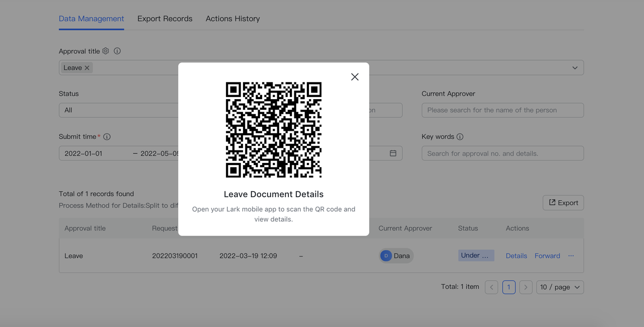Expand the Approval title dropdown arrow
Viewport: 644px width, 327px height.
(x=575, y=68)
